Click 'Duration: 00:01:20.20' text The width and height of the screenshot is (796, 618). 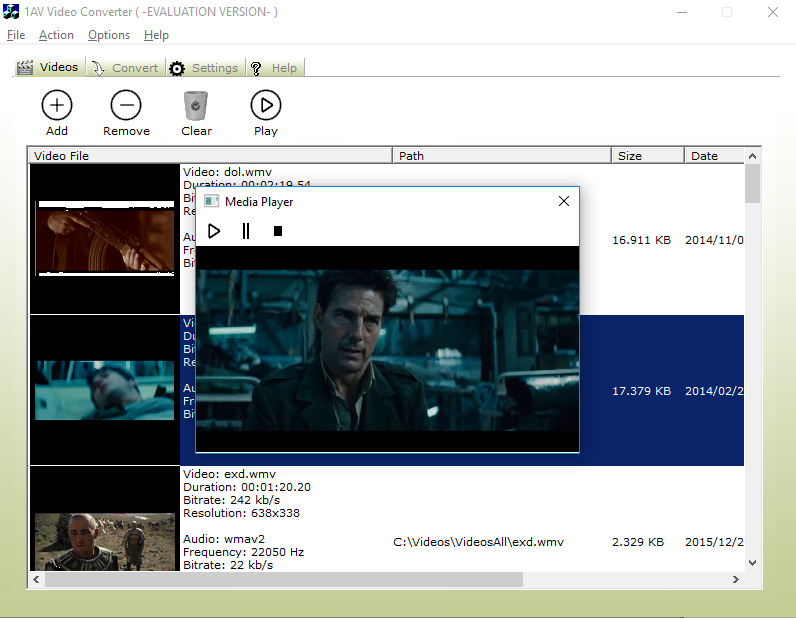[x=247, y=487]
